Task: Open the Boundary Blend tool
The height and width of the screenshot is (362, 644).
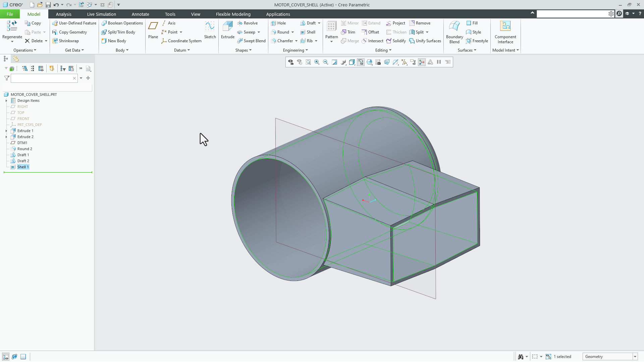Action: coord(454,32)
